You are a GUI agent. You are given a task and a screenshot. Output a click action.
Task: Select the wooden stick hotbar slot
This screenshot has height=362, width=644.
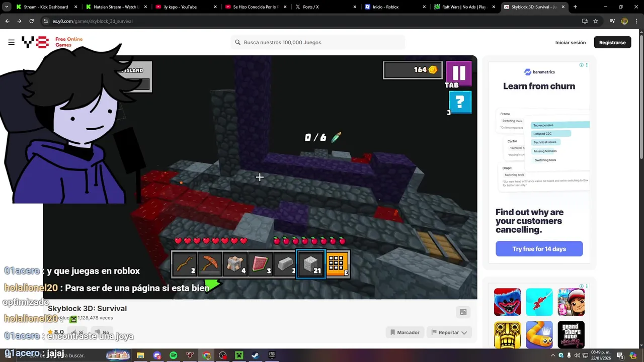coord(185,264)
